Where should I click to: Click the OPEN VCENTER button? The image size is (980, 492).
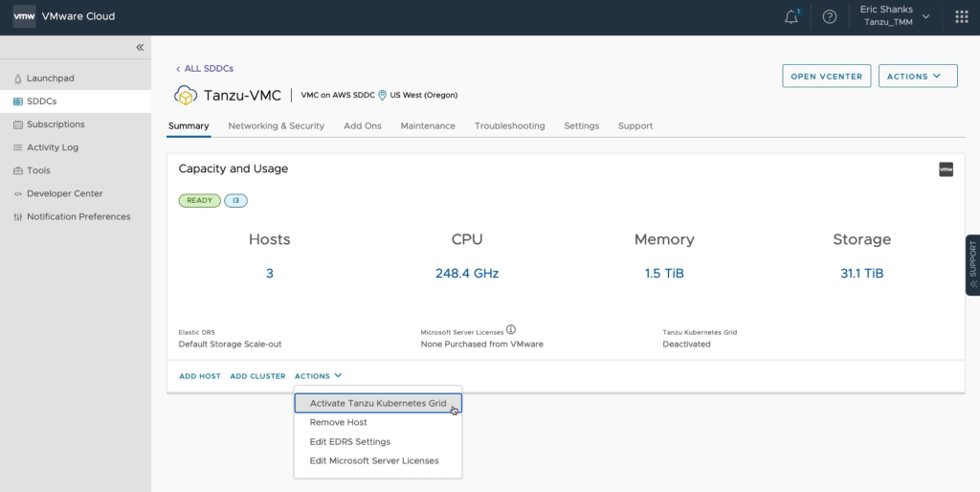pos(826,77)
